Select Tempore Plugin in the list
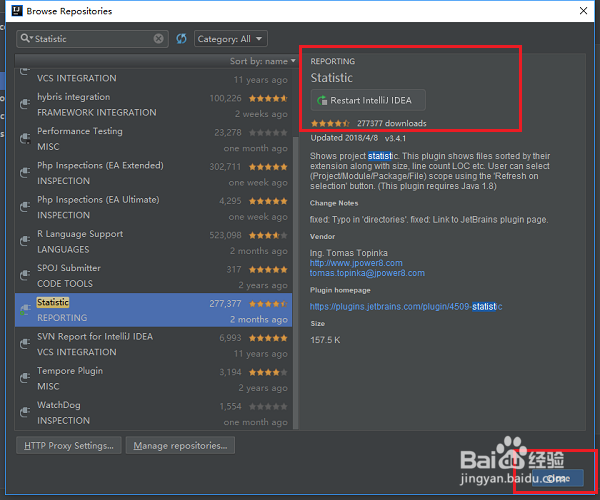This screenshot has height=500, width=600. [153, 378]
